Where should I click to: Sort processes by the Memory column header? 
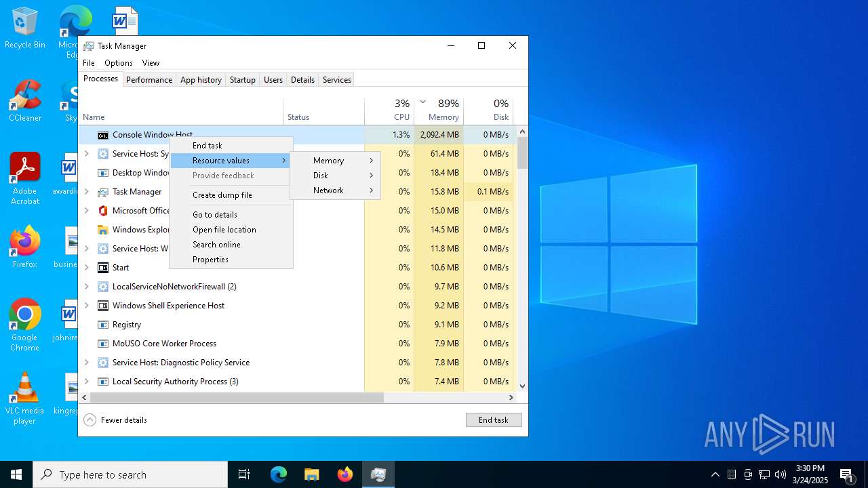[439, 110]
